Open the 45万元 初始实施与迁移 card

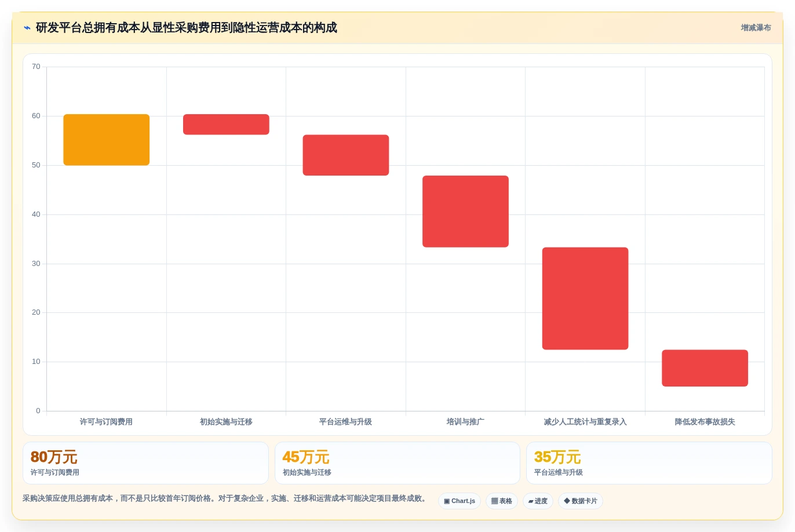point(397,463)
